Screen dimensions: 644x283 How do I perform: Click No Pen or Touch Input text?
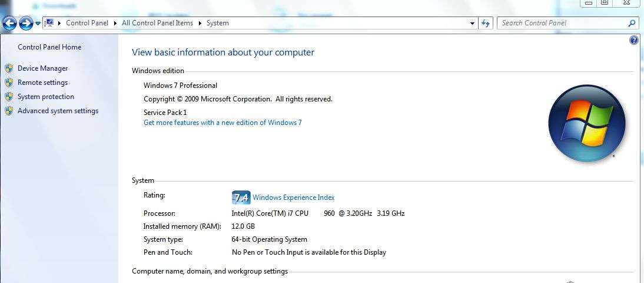click(309, 252)
